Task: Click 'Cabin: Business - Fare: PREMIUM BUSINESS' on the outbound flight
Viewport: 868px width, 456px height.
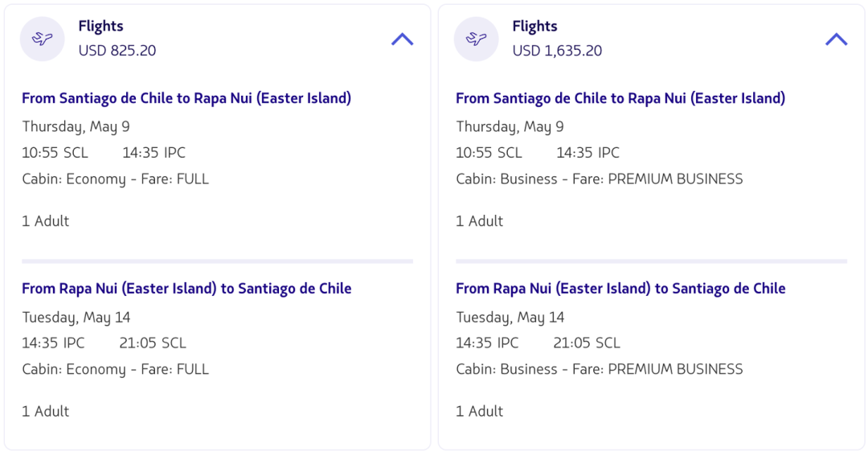Action: click(599, 179)
